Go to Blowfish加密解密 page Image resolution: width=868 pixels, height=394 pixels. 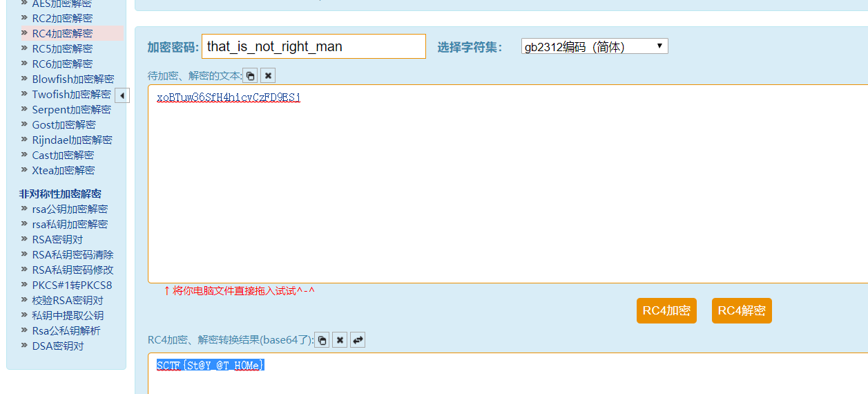[73, 79]
